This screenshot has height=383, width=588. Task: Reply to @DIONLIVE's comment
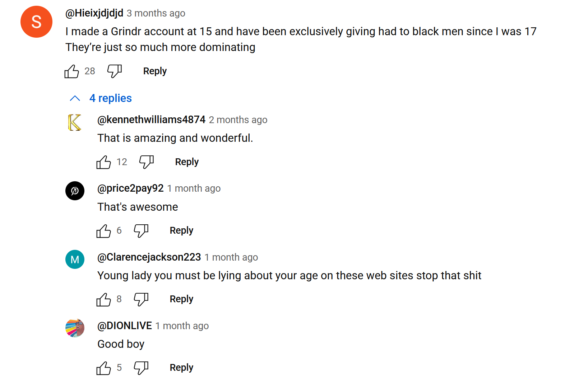point(181,368)
